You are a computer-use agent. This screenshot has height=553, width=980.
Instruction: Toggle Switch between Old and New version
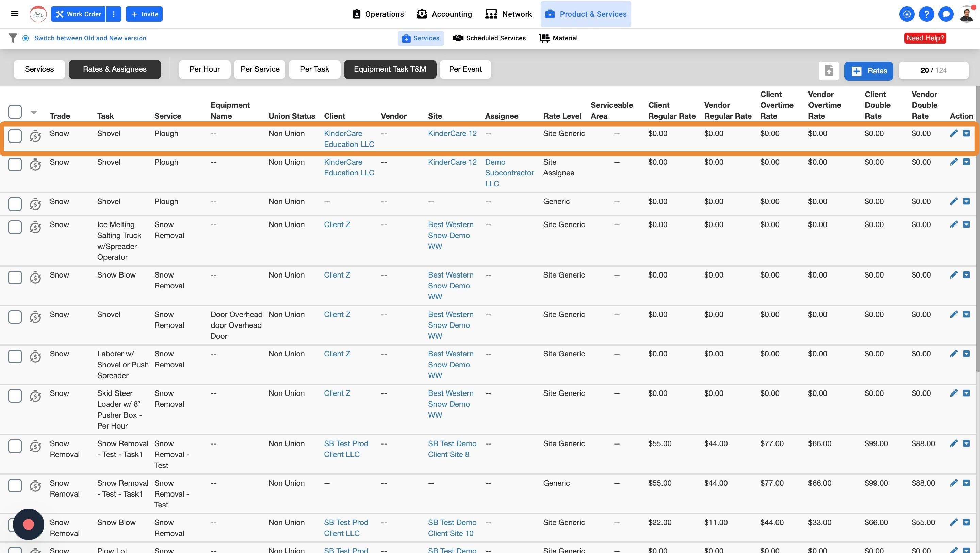[x=26, y=38]
